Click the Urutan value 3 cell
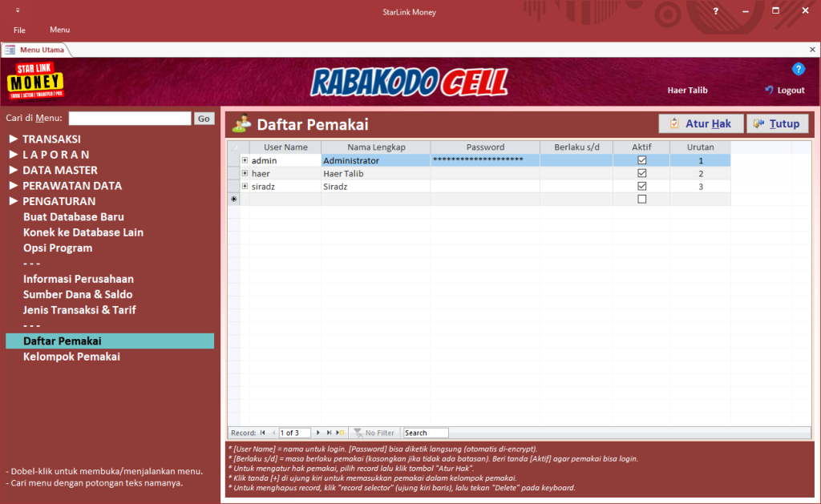Image resolution: width=821 pixels, height=504 pixels. coord(700,187)
